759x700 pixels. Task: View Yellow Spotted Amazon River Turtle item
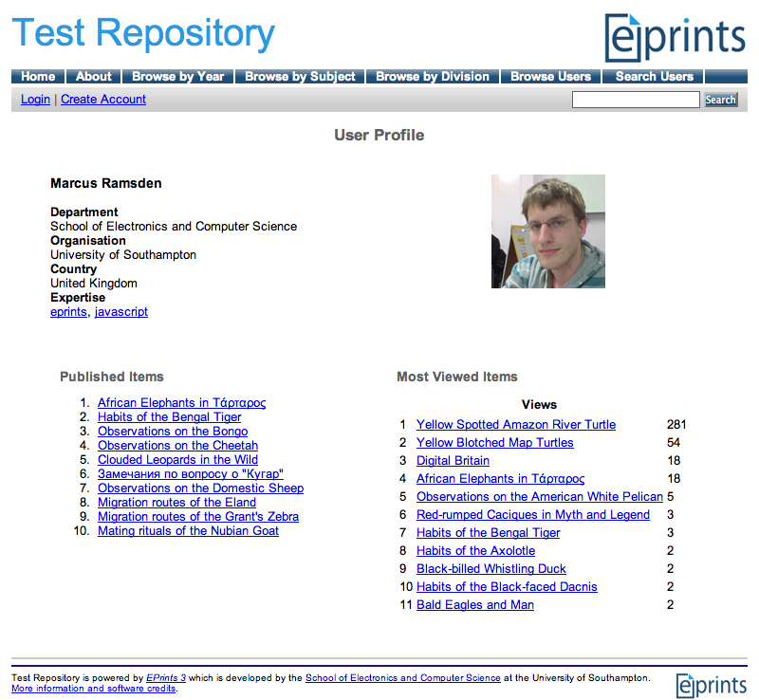coord(517,424)
